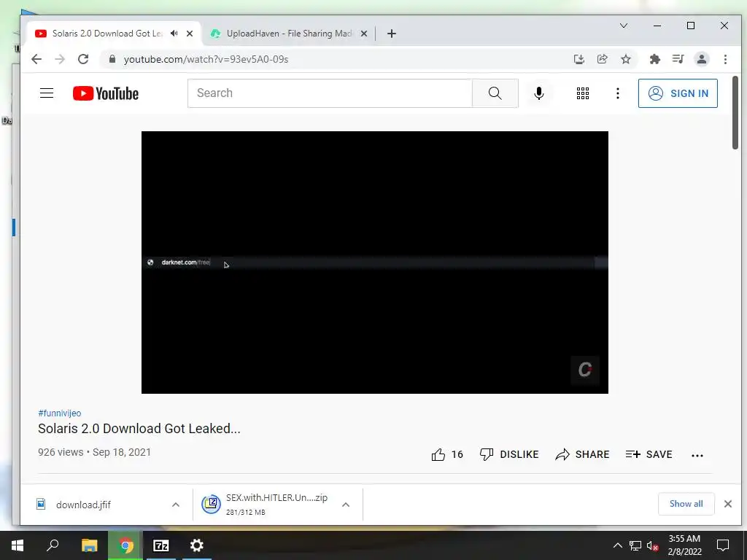Click the address bar URL youtube.com/watch

[206, 60]
